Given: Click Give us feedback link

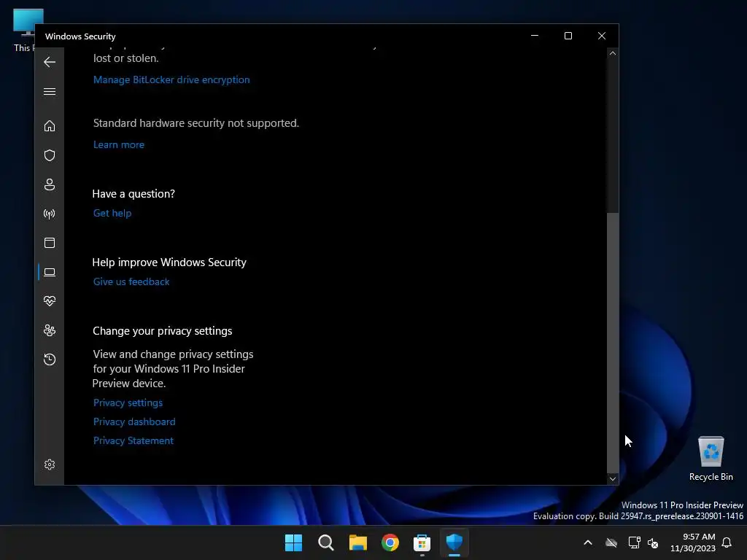Looking at the screenshot, I should coord(131,282).
